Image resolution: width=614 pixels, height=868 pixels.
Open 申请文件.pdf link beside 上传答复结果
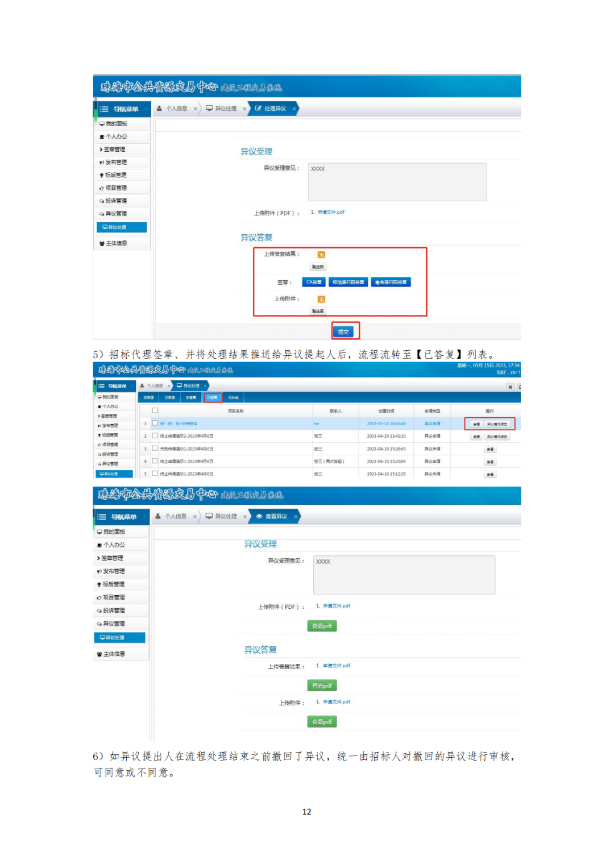tap(337, 666)
